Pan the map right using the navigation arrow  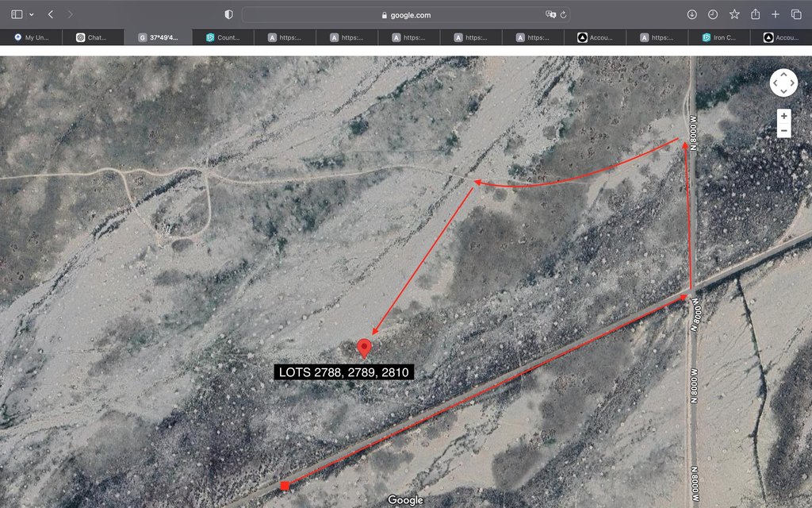click(792, 83)
